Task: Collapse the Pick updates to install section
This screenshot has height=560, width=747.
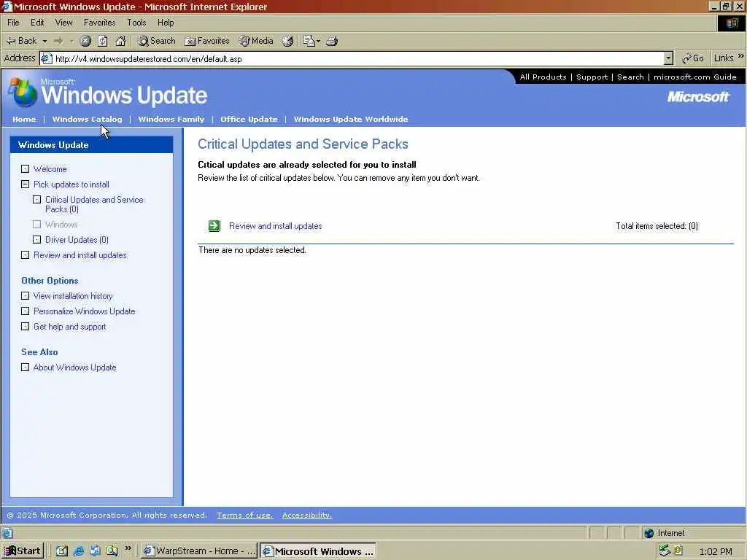Action: 26,184
